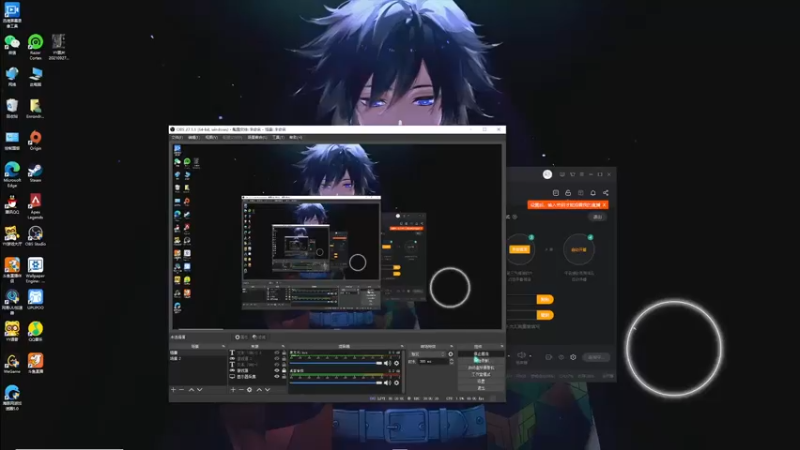The image size is (800, 450).
Task: Open the Tools menu in OBS
Action: (278, 137)
